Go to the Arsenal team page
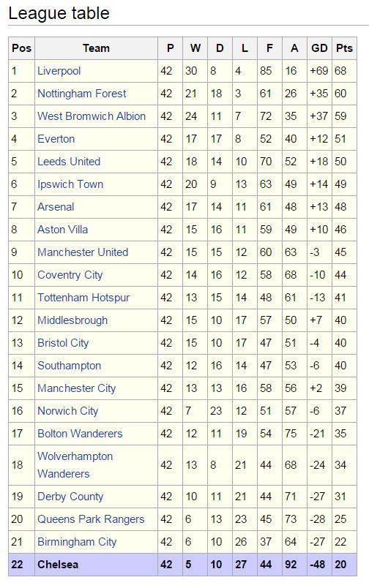The width and height of the screenshot is (369, 588). point(56,207)
